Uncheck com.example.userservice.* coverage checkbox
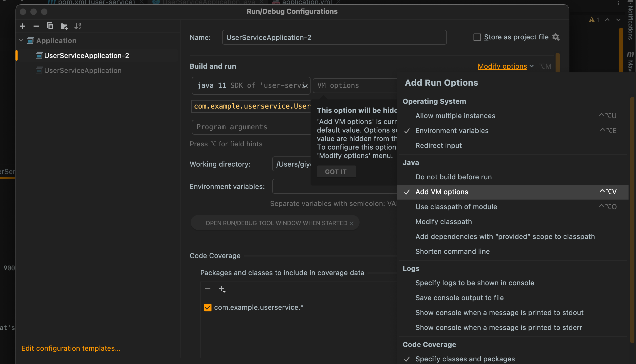The width and height of the screenshot is (636, 364). (x=208, y=307)
